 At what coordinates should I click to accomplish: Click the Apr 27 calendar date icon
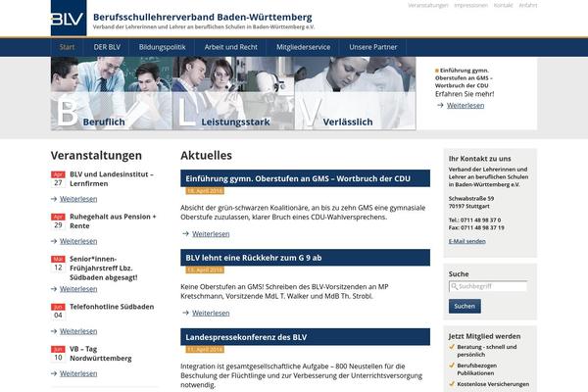click(x=58, y=179)
